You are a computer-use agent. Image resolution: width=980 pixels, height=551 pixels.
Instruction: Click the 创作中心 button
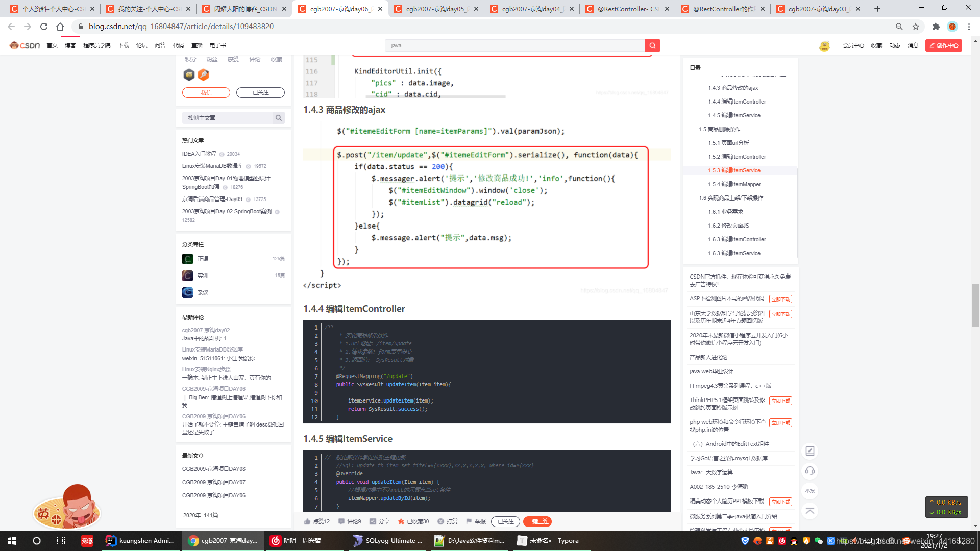[944, 45]
